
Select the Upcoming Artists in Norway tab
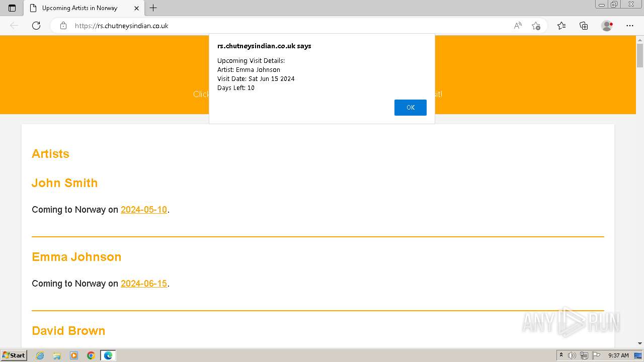84,8
